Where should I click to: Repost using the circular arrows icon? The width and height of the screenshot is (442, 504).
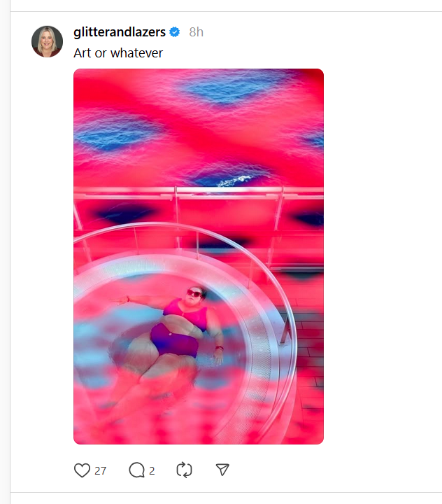tap(185, 470)
